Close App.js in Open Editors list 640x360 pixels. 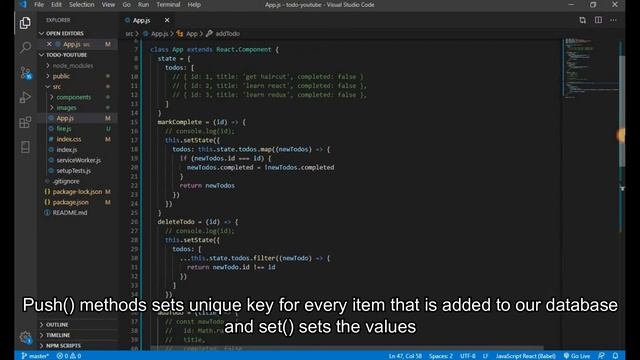click(x=49, y=44)
